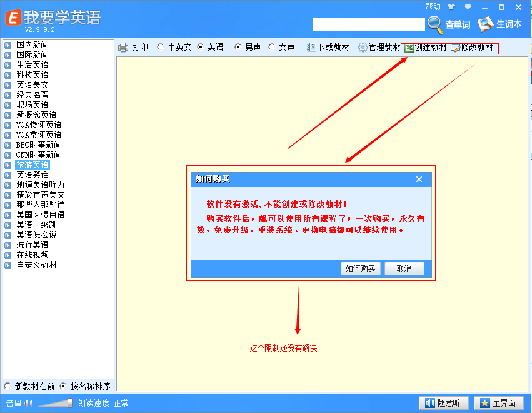The image size is (532, 413).
Task: Expand the 生活英语 arrow icon
Action: pyautogui.click(x=8, y=65)
